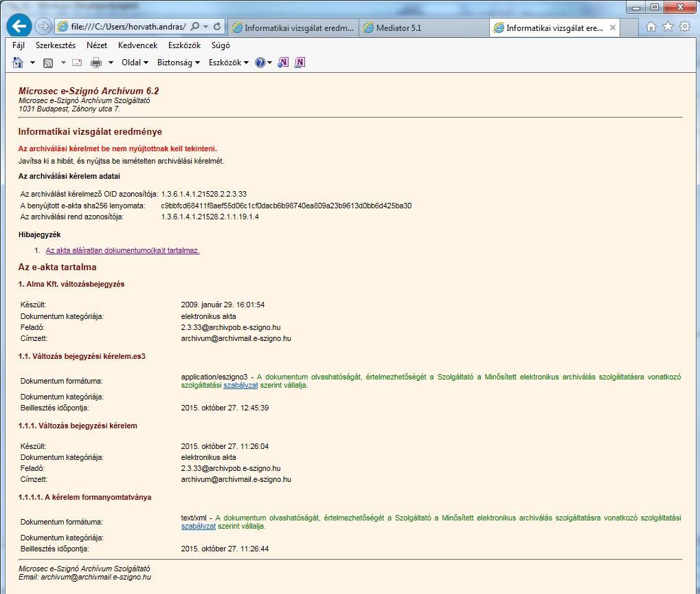The height and width of the screenshot is (594, 700).
Task: Open the Nézet menu
Action: coord(97,45)
